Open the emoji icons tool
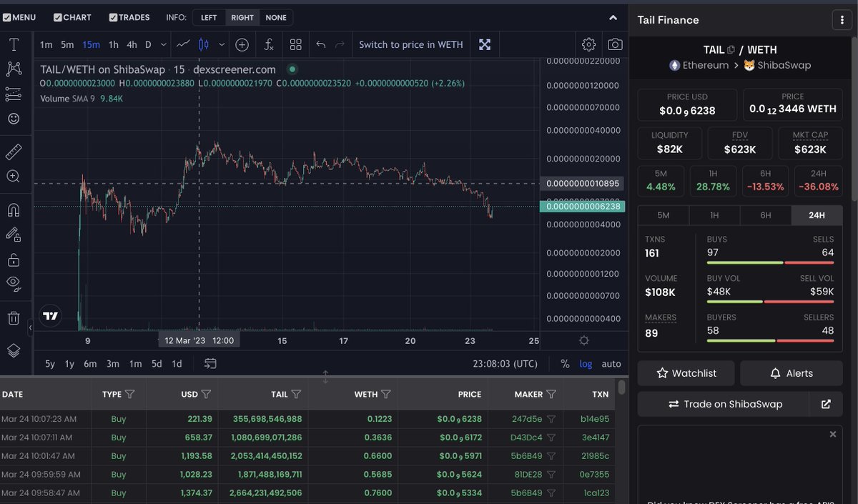Image resolution: width=858 pixels, height=504 pixels. pos(14,119)
